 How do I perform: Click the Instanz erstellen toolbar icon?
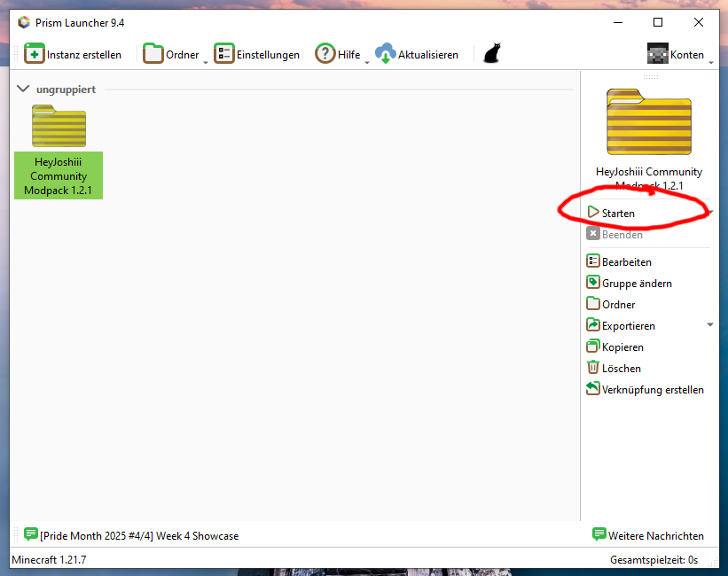[x=35, y=54]
